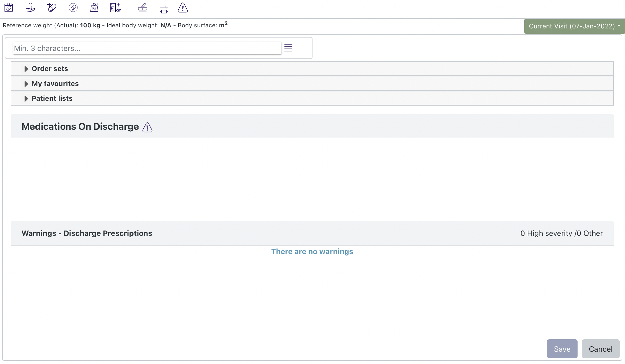Screen dimensions: 625x364
Task: Click the printer icon in toolbar
Action: [x=164, y=9]
